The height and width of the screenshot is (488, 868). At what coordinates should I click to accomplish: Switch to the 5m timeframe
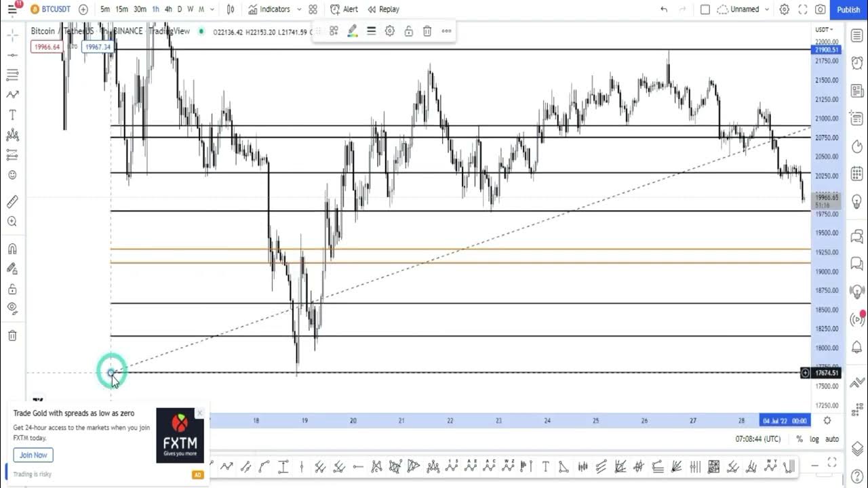pos(105,9)
